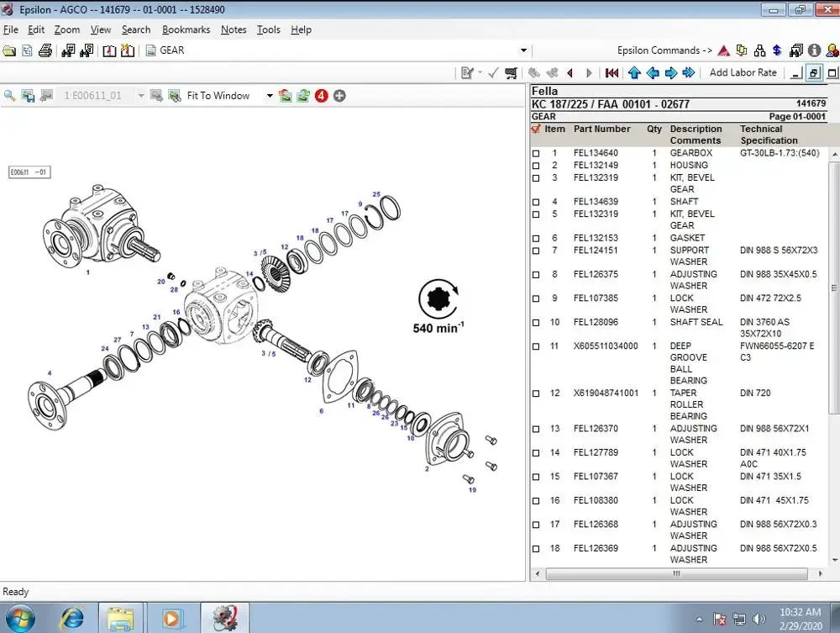Click the blue dollar sign pricing icon
Viewport: 840px width, 633px height.
pyautogui.click(x=777, y=50)
